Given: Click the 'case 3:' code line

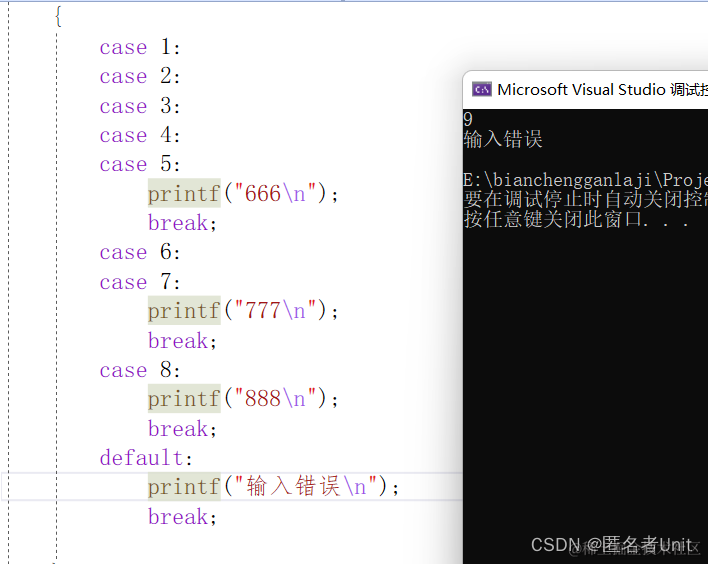Looking at the screenshot, I should pos(140,106).
